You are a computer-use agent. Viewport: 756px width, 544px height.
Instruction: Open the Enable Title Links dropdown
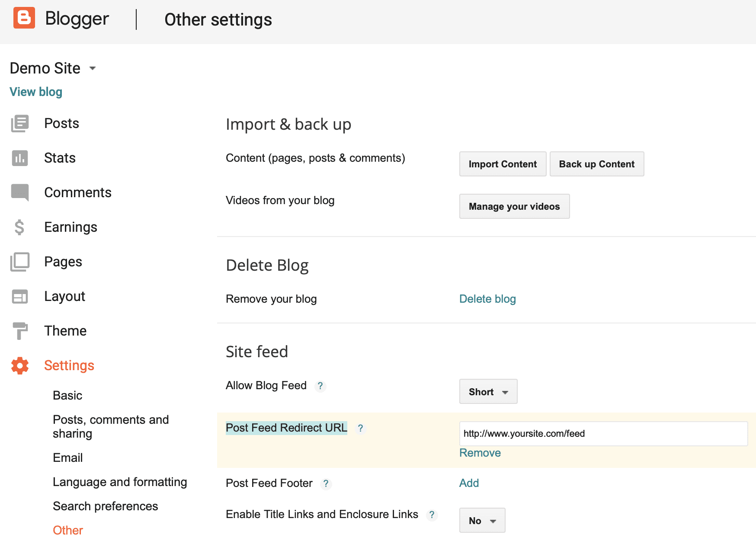[x=482, y=520]
